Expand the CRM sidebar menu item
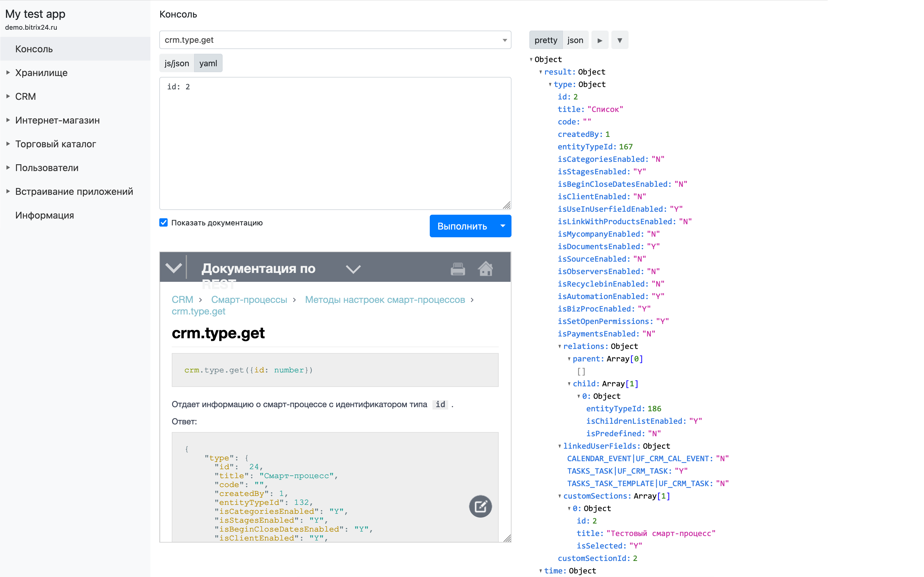Screen dimensions: 924x577 point(25,97)
